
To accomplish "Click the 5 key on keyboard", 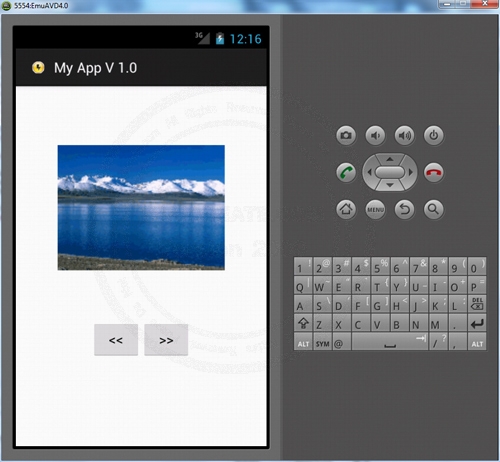I will pos(380,266).
